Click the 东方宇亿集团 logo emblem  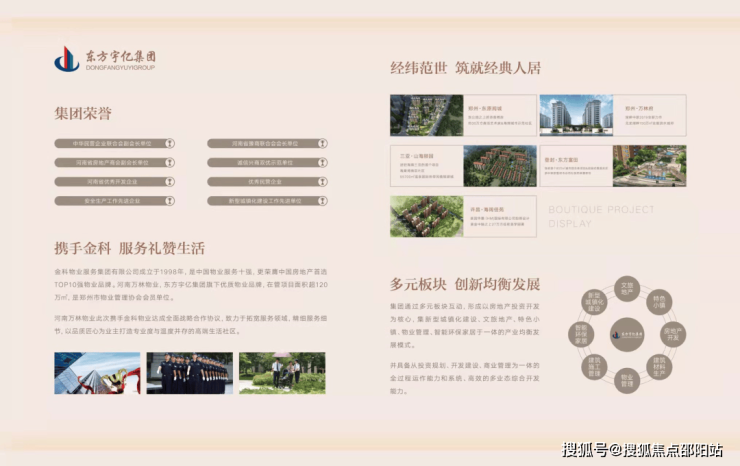(x=67, y=59)
